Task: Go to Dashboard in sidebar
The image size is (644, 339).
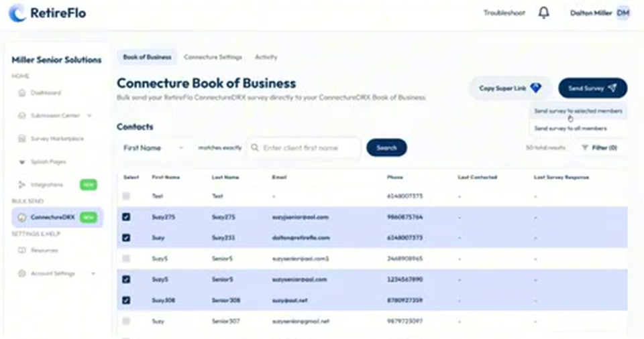Action: point(46,92)
